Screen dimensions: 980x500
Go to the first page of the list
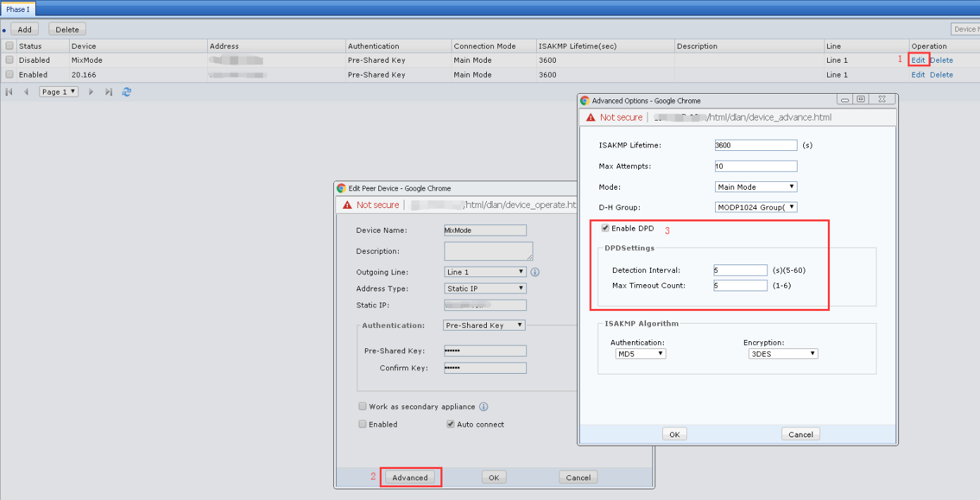[9, 92]
